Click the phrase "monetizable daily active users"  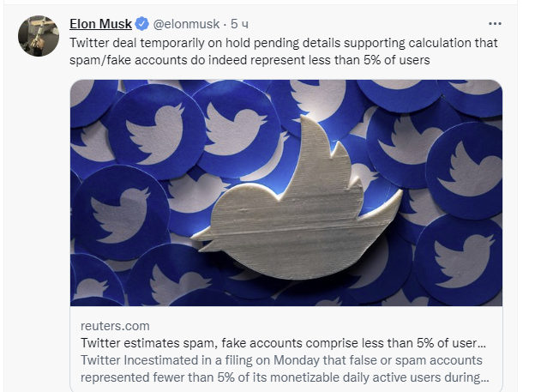pyautogui.click(x=355, y=377)
